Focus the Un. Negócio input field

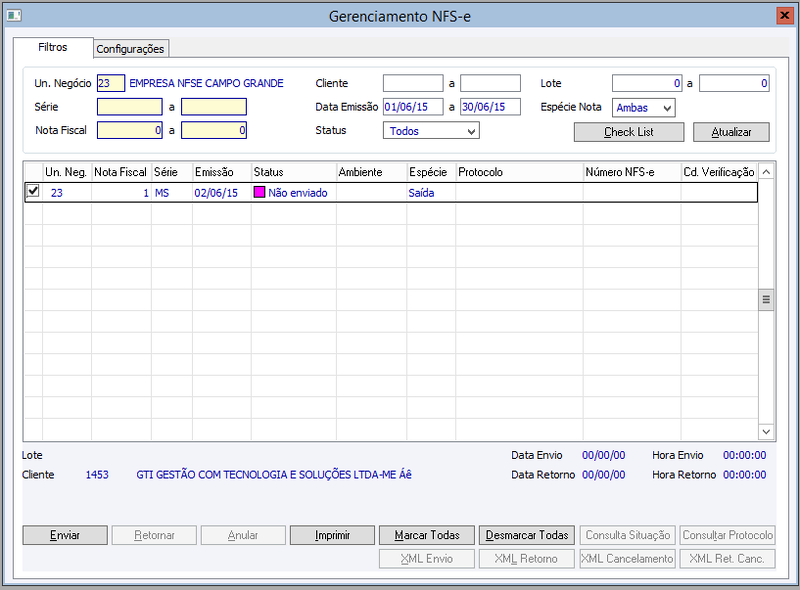coord(111,83)
